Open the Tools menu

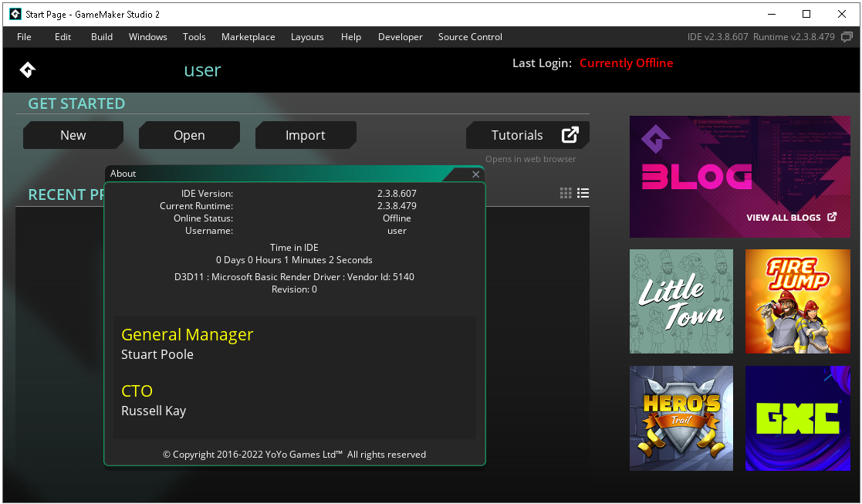pos(194,37)
